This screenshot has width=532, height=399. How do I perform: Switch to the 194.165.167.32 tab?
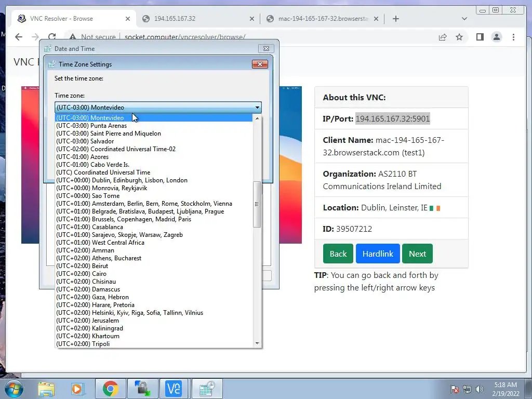tap(198, 19)
